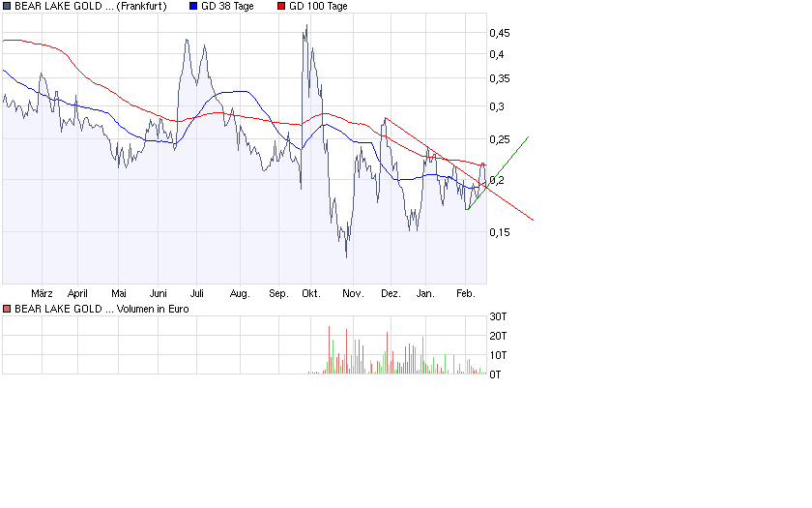Screen dimensions: 812x508
Task: Select the 'GD 38 Tage' legend text
Action: click(227, 6)
